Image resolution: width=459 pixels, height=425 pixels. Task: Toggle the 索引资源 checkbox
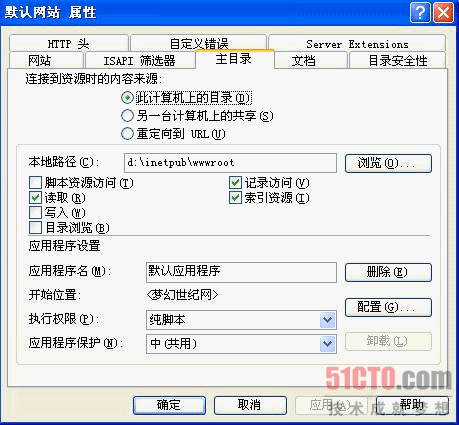(x=235, y=198)
